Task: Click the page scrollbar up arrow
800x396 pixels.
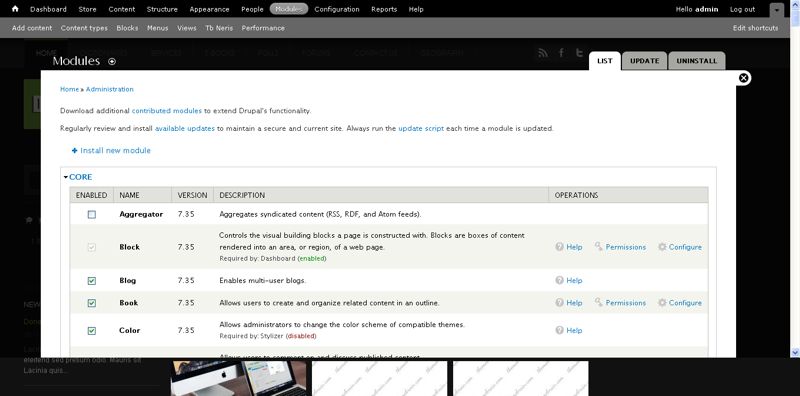Action: point(795,5)
